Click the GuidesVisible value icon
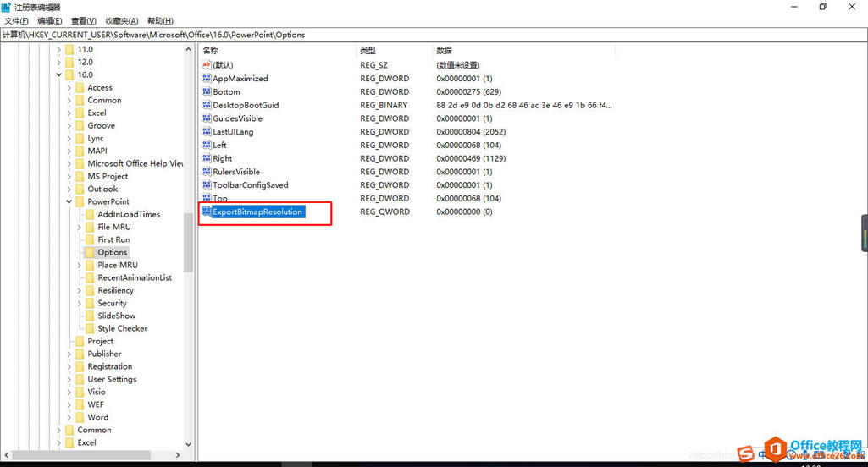 tap(207, 118)
